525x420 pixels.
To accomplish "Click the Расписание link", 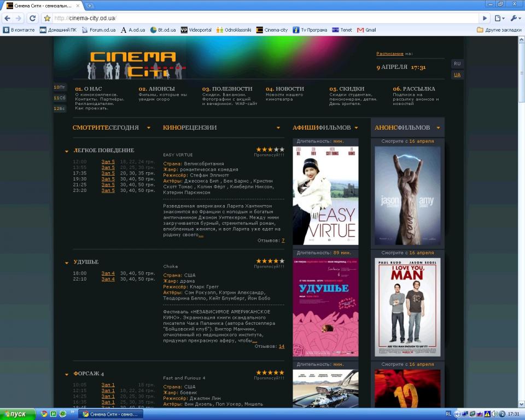I will point(390,54).
